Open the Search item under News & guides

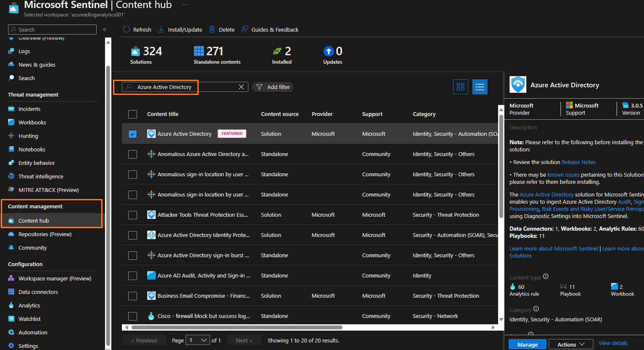click(x=27, y=78)
